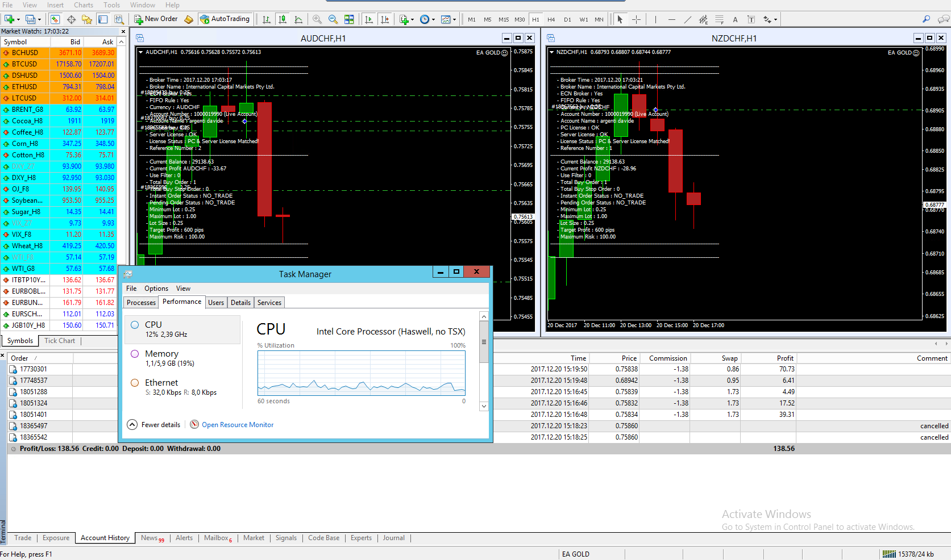The image size is (951, 560).
Task: Toggle chart auto scroll icon
Action: [x=369, y=19]
